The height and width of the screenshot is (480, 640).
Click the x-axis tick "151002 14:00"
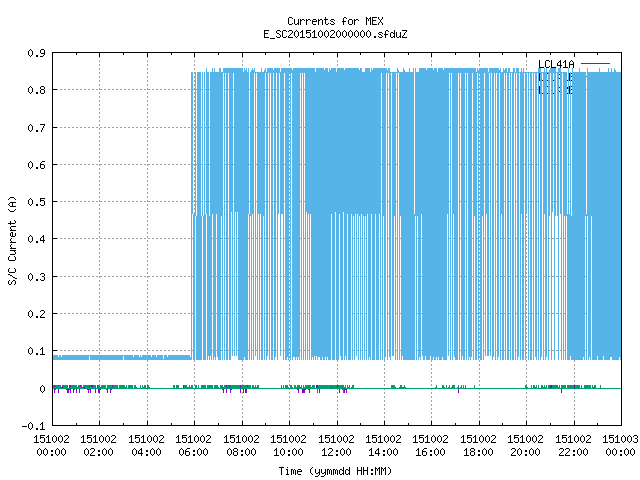[383, 446]
